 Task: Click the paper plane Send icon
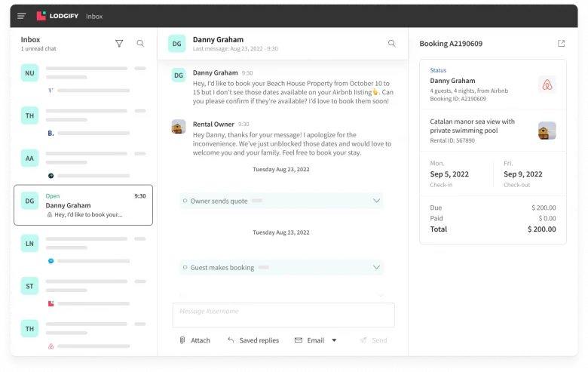pos(363,340)
